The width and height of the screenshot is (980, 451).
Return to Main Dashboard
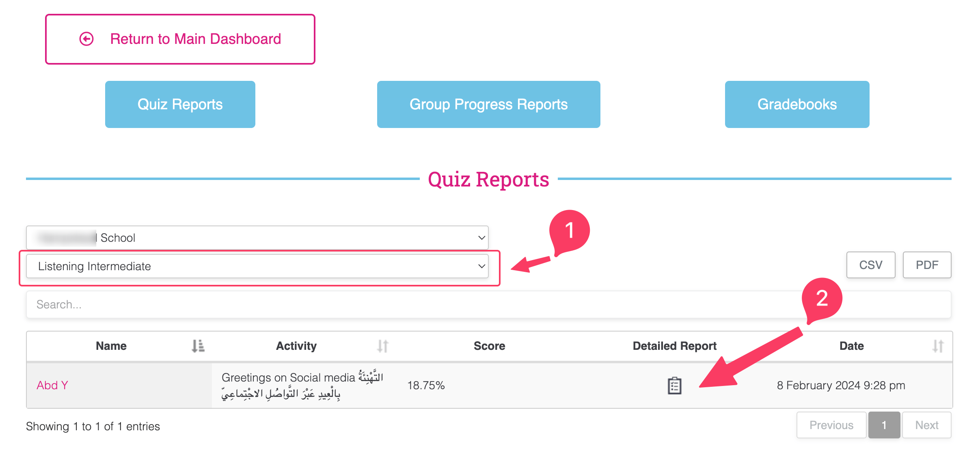pyautogui.click(x=180, y=39)
